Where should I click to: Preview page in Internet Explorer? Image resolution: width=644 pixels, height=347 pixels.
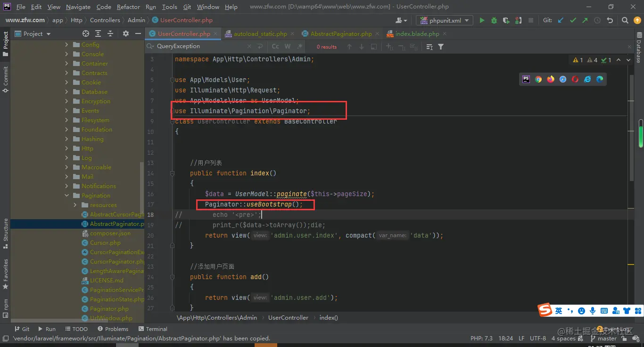click(587, 79)
